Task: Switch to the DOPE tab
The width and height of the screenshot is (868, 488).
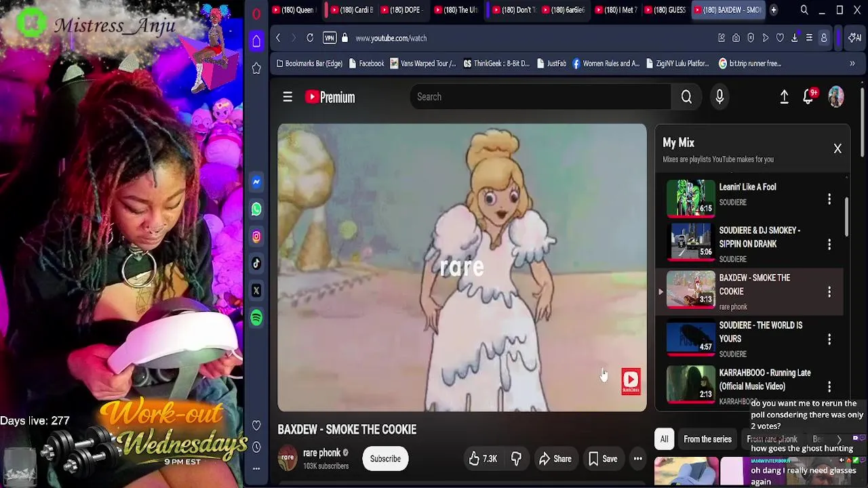Action: pos(401,10)
